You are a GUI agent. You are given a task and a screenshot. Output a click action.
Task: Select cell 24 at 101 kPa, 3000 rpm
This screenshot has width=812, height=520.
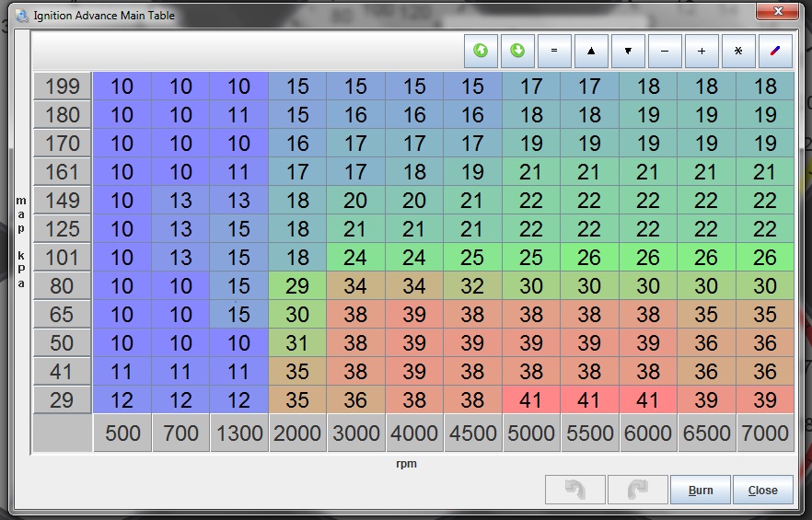[x=356, y=257]
